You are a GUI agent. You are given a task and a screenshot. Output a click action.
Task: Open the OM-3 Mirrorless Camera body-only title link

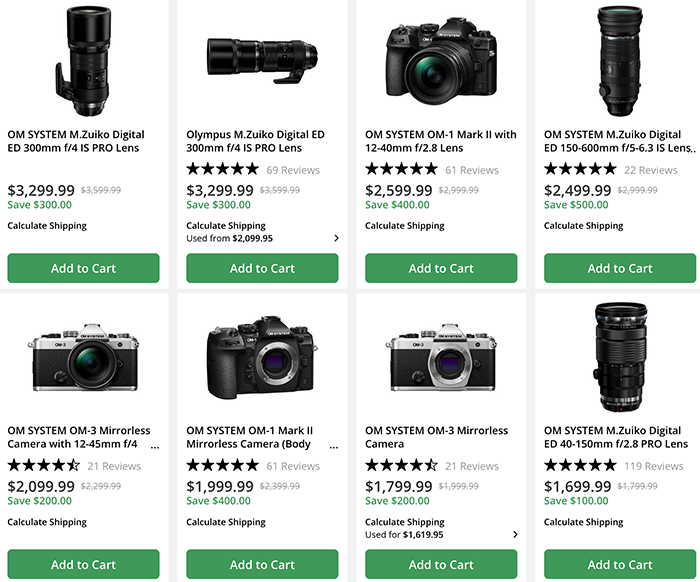pos(437,437)
